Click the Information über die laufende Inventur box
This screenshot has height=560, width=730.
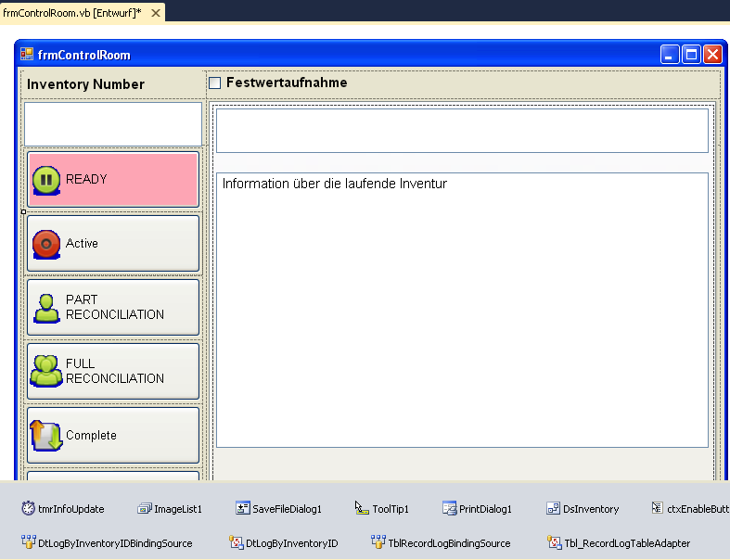pyautogui.click(x=462, y=310)
